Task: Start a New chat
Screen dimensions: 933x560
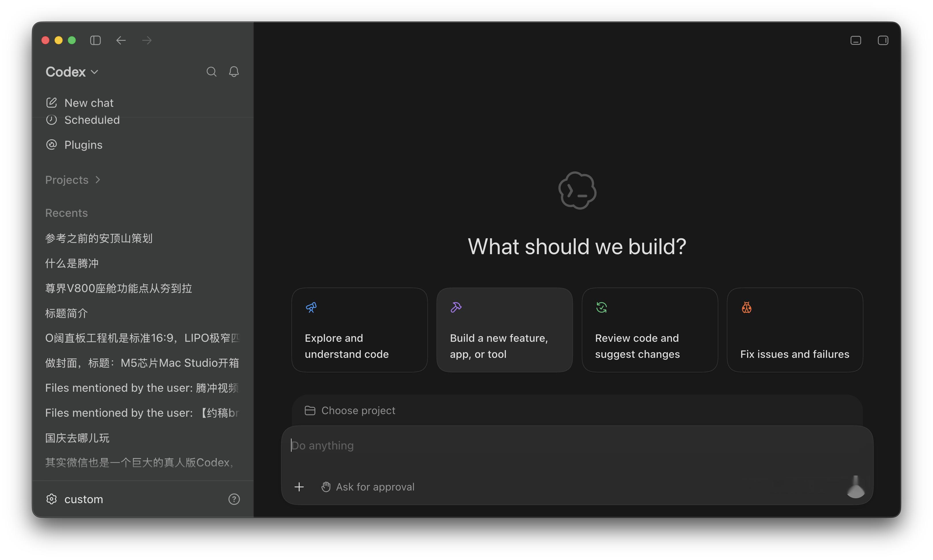Action: pyautogui.click(x=143, y=103)
